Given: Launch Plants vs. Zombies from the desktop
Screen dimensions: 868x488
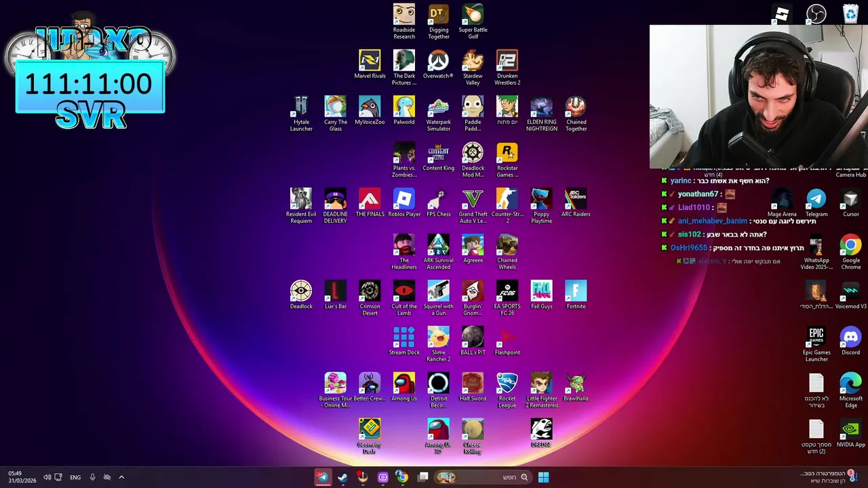Looking at the screenshot, I should click(404, 160).
